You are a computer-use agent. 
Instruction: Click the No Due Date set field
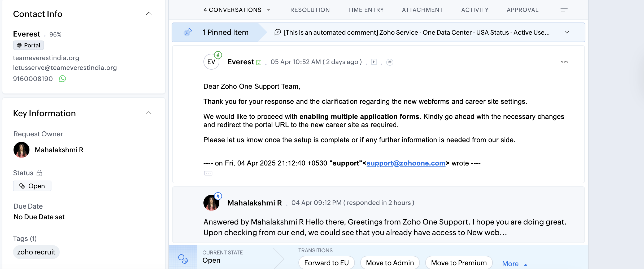[39, 217]
